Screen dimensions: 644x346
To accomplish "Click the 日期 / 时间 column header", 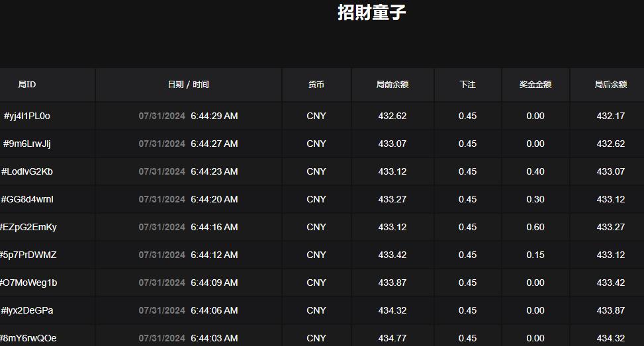I will (188, 85).
